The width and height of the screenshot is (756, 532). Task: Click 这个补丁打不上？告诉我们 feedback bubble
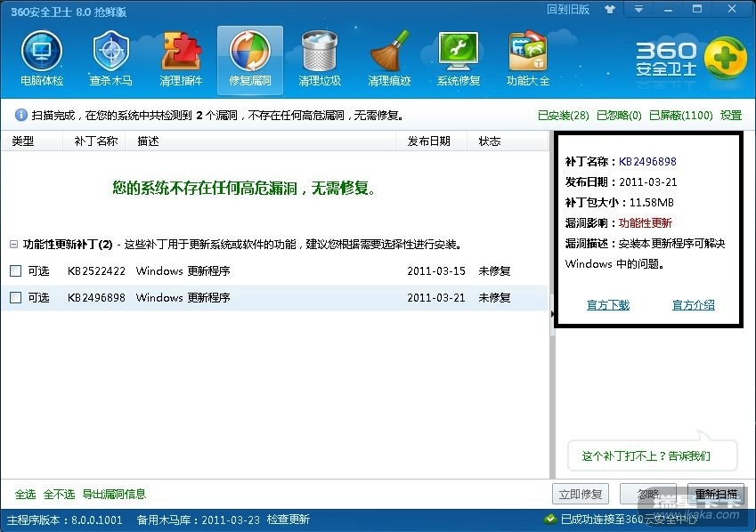653,455
